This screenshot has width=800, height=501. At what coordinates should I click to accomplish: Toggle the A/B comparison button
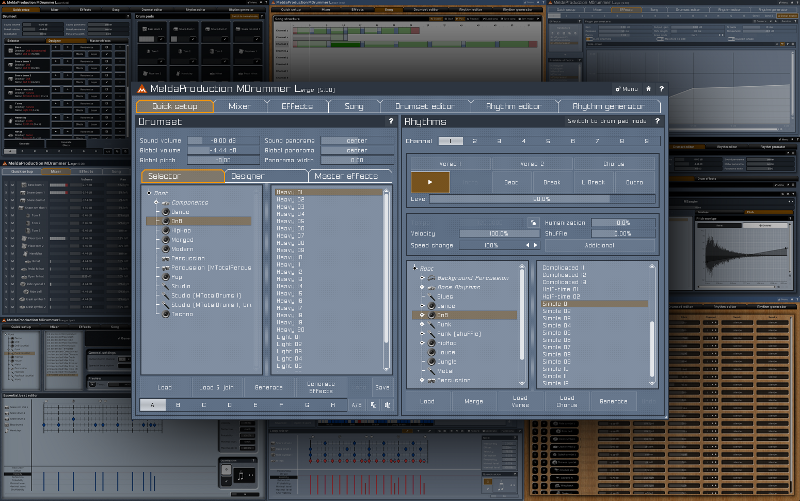(356, 405)
